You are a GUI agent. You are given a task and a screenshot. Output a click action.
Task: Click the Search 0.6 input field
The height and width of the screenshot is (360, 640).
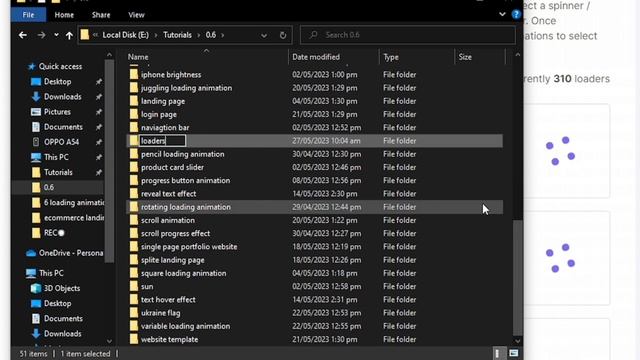point(408,35)
